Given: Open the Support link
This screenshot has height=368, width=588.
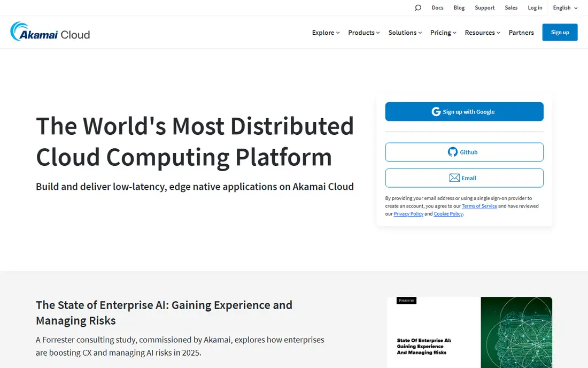Looking at the screenshot, I should tap(484, 8).
